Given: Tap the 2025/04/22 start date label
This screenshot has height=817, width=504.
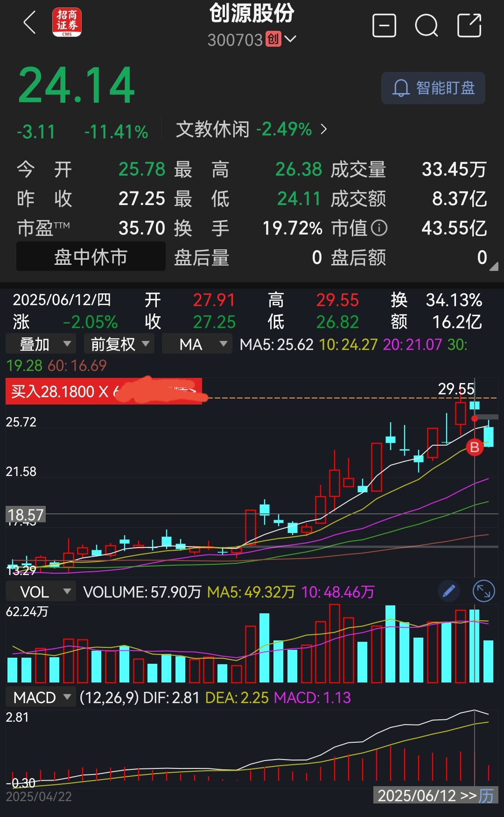Looking at the screenshot, I should pos(39,796).
